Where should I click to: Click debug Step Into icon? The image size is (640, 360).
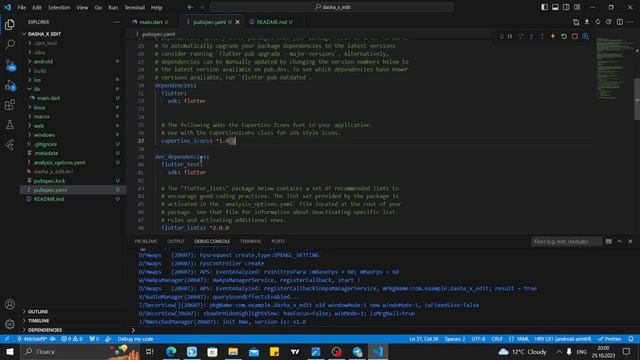pos(531,36)
